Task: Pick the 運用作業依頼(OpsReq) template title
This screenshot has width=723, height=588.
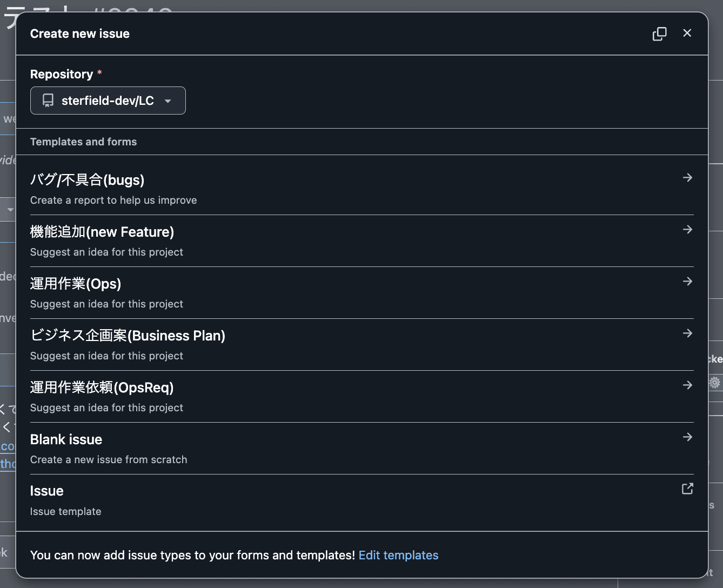Action: pos(102,387)
